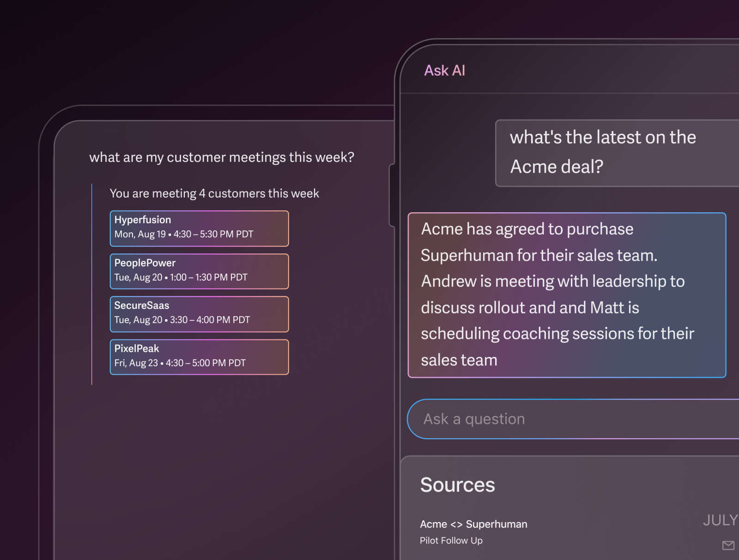
Task: Click the Ask AI panel title
Action: tap(444, 71)
